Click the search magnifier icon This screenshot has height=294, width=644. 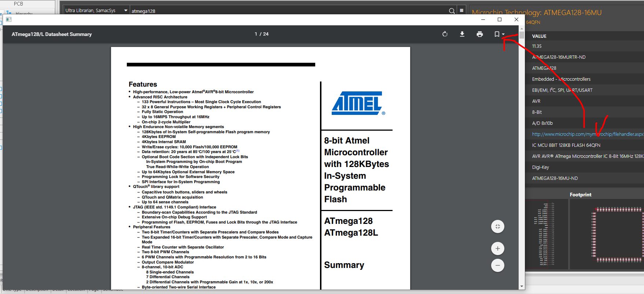pos(452,11)
